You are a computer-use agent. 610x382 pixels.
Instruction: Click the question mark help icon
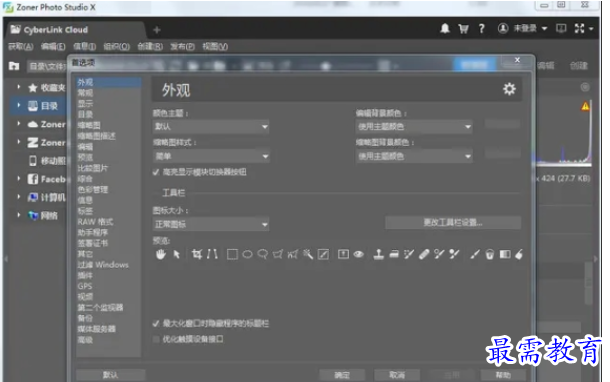(x=482, y=28)
